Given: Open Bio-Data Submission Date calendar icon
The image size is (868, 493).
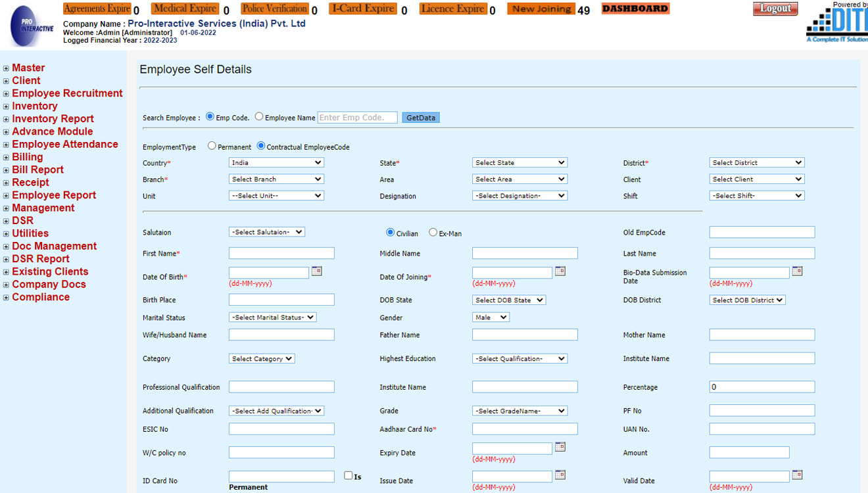Looking at the screenshot, I should 797,271.
